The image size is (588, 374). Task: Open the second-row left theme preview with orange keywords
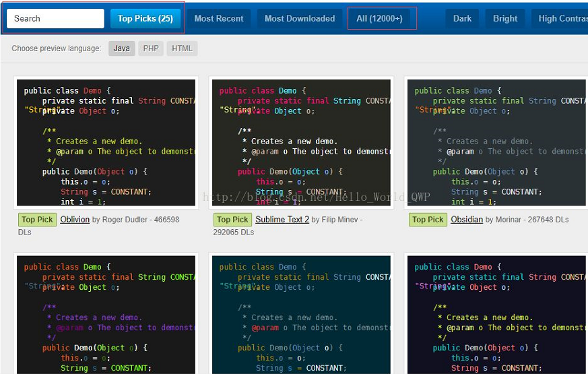click(106, 314)
